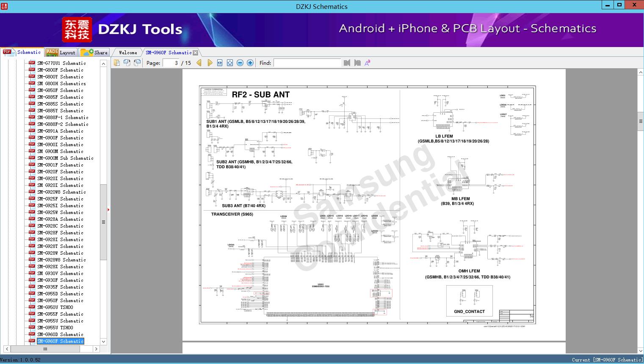The height and width of the screenshot is (364, 644).
Task: Toggle the outline pane icon in PDF toolbar
Action: 117,63
